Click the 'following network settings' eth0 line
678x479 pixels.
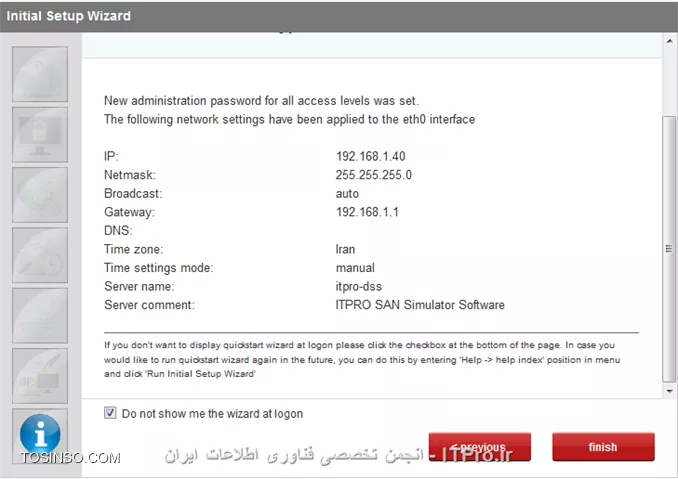click(x=289, y=119)
